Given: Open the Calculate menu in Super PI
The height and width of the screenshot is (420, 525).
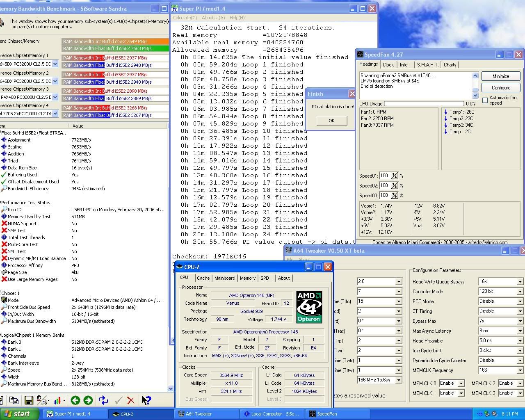Looking at the screenshot, I should [185, 18].
